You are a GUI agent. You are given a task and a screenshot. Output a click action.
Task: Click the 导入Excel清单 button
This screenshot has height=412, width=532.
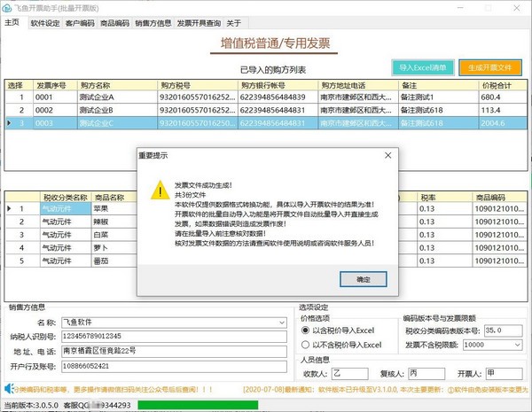tap(422, 67)
